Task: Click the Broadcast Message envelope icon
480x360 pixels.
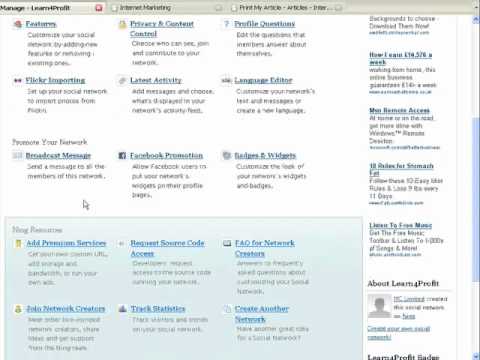Action: coord(17,155)
